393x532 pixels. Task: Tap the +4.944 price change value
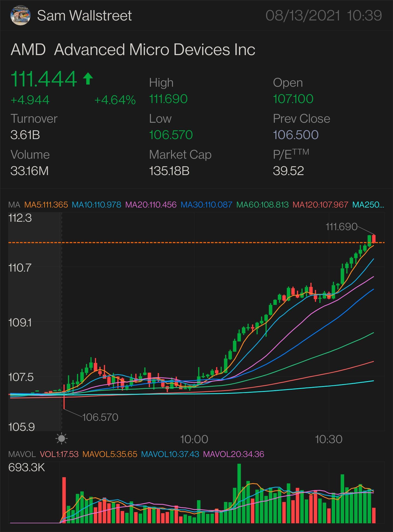(30, 100)
